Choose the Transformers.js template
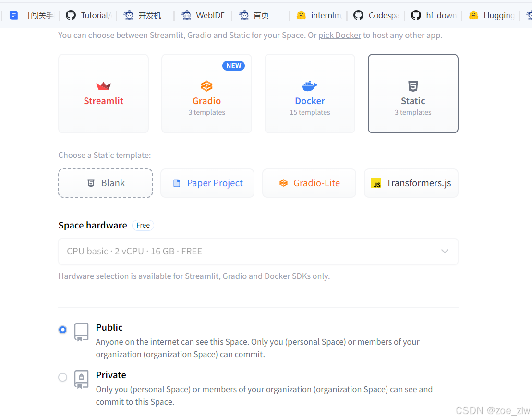Image resolution: width=532 pixels, height=420 pixels. [411, 183]
